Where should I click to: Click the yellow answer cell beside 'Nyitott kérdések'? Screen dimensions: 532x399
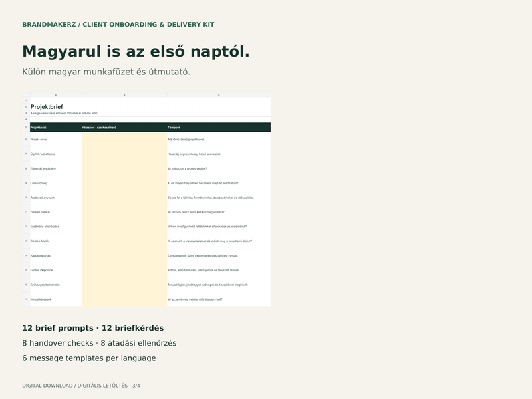[x=124, y=299]
